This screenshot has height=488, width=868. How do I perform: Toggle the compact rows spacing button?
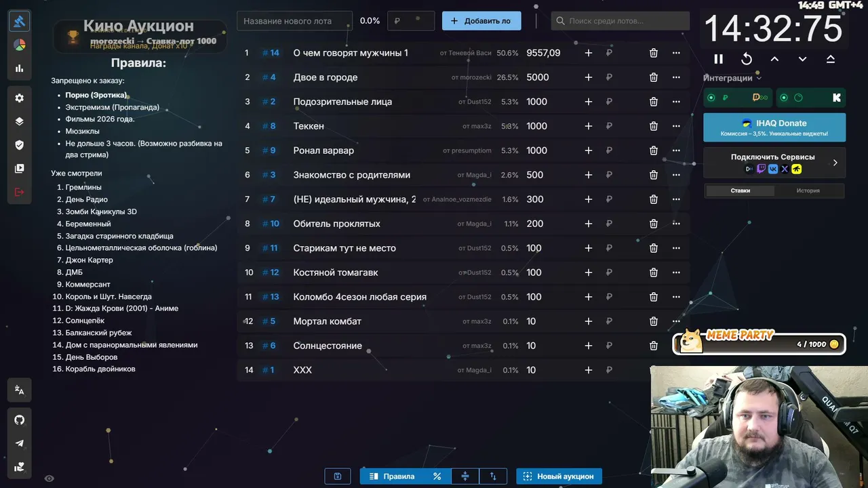point(465,476)
